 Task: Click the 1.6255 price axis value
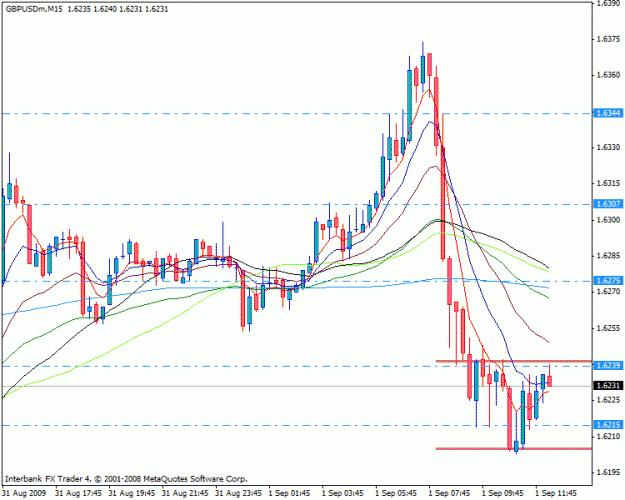[x=608, y=328]
